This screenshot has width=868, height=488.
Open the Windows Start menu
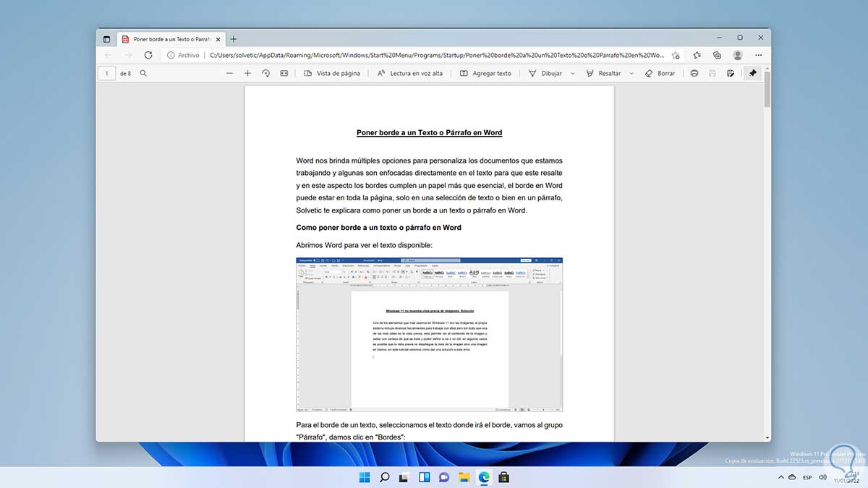(364, 477)
